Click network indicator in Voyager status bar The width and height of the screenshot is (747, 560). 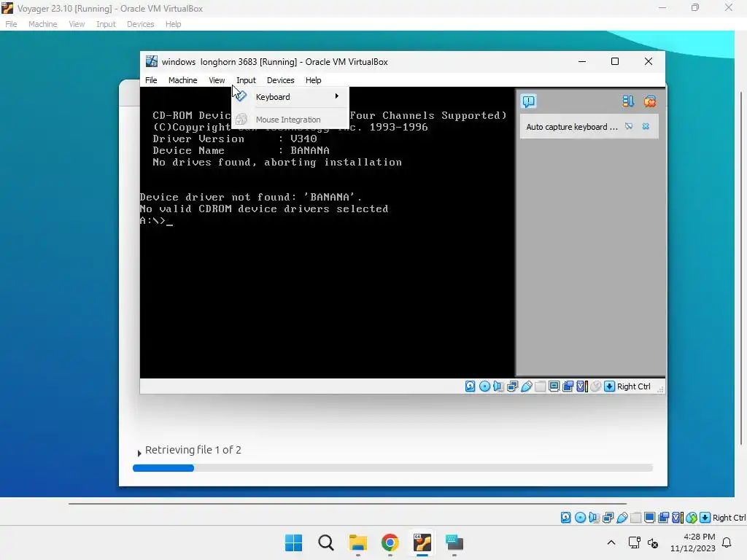(608, 517)
